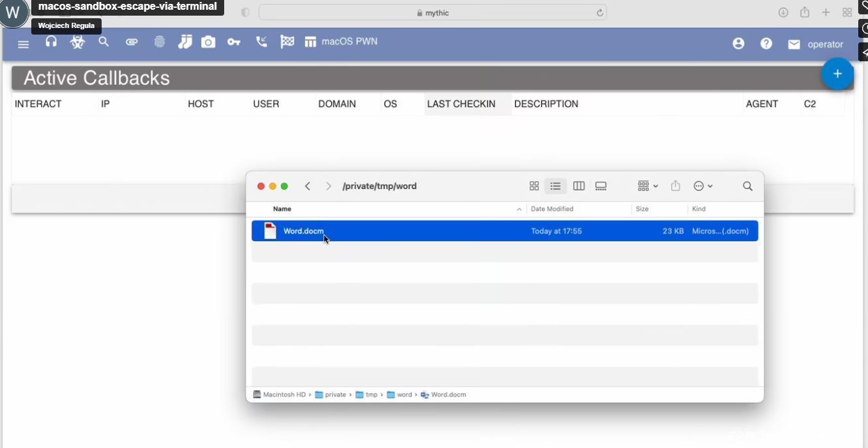This screenshot has height=448, width=868.
Task: Click the operator username label
Action: [x=825, y=44]
